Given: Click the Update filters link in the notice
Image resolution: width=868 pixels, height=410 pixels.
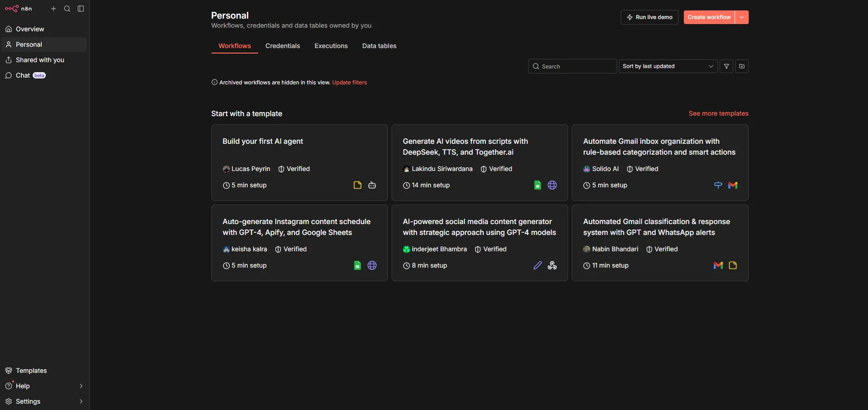Looking at the screenshot, I should click(349, 83).
